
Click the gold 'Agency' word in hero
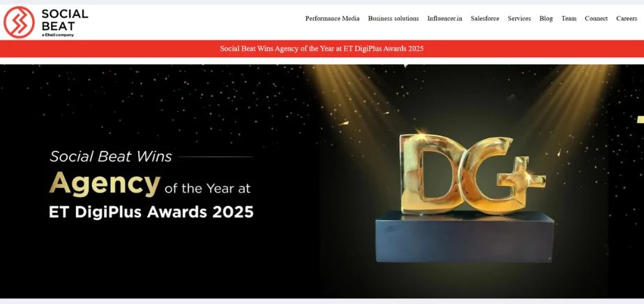[x=105, y=184]
